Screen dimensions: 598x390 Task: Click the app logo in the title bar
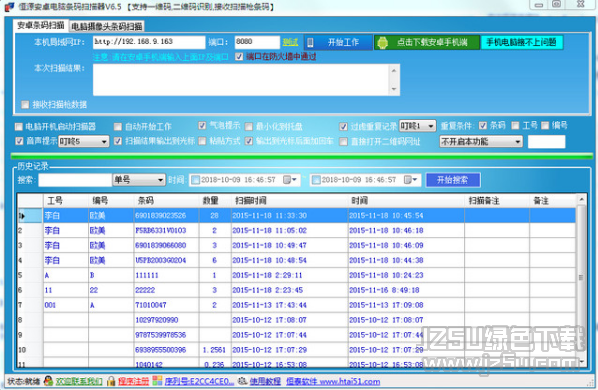coord(9,7)
